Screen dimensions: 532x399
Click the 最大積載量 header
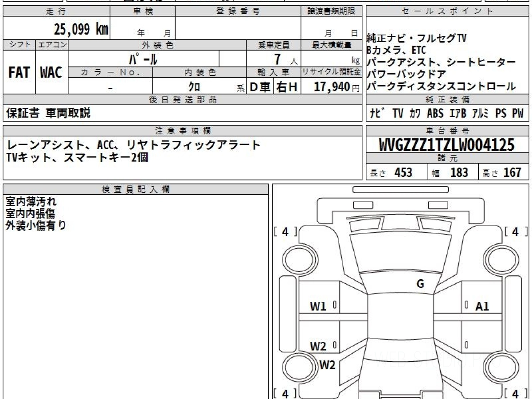[332, 45]
